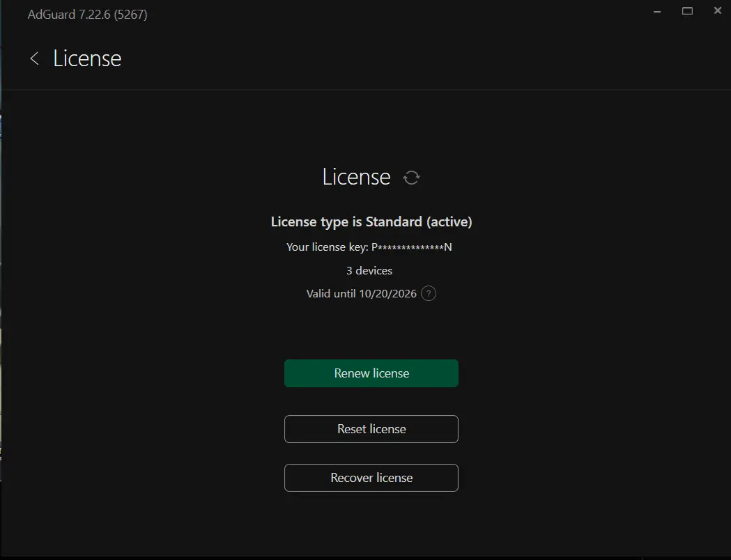Click the Renew license button
The image size is (731, 560).
(371, 373)
